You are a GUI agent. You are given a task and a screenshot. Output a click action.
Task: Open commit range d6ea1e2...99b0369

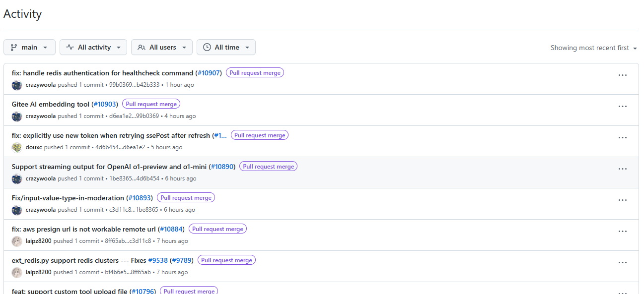pyautogui.click(x=134, y=116)
